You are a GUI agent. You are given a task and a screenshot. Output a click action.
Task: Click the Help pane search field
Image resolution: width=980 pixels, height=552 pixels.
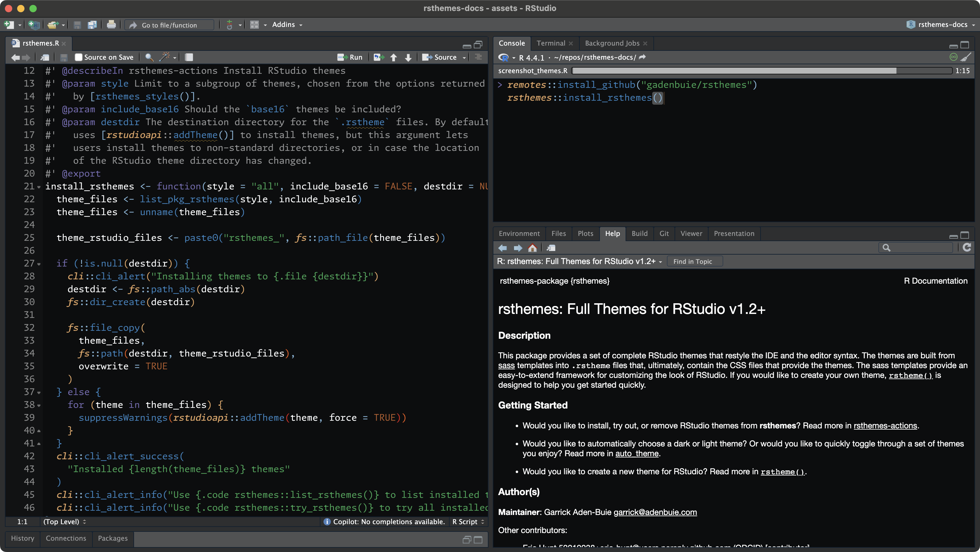[921, 248]
